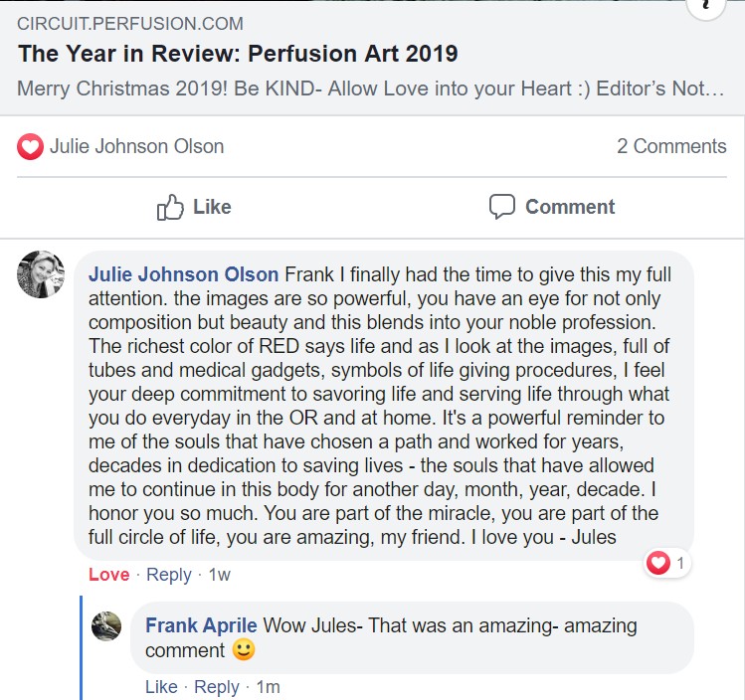Click Julie Johnson Olson's name in her comment
This screenshot has width=745, height=700.
click(x=184, y=273)
